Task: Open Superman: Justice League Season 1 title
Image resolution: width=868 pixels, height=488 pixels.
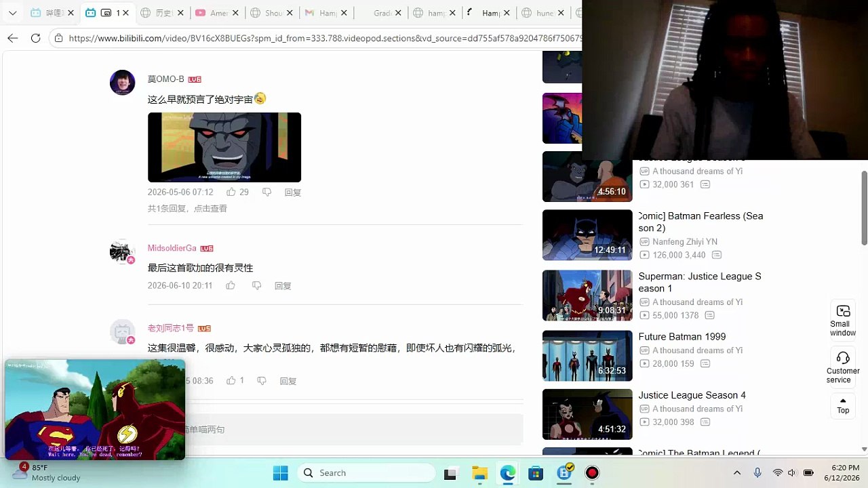Action: [700, 282]
